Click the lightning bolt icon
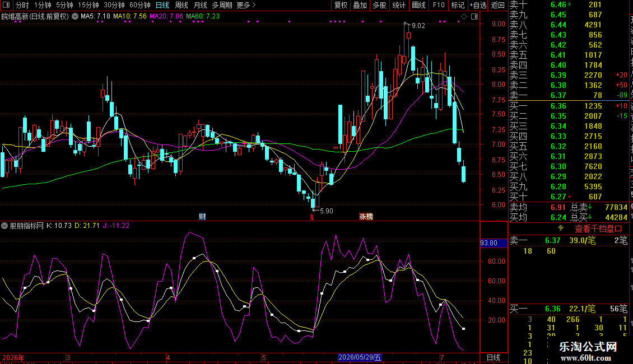This screenshot has height=364, width=633. coord(561,228)
